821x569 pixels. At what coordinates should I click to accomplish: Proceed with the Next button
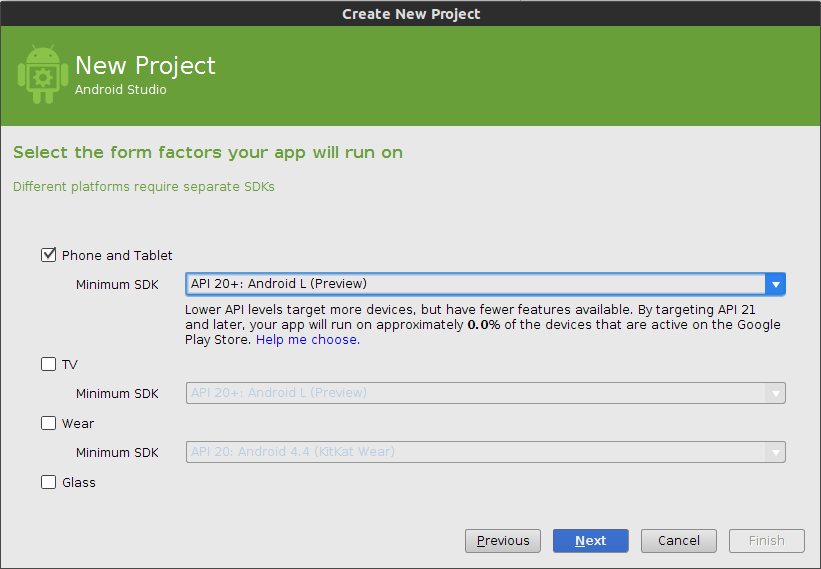(x=591, y=541)
